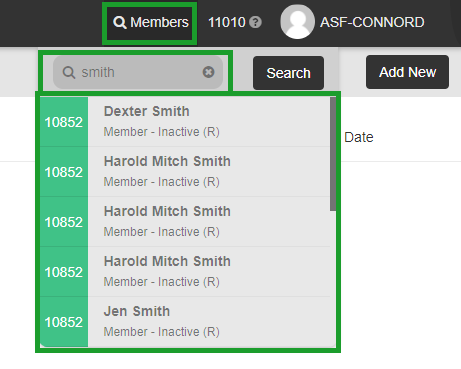Clear the smith search text with the x icon
This screenshot has width=461, height=369.
coord(208,72)
